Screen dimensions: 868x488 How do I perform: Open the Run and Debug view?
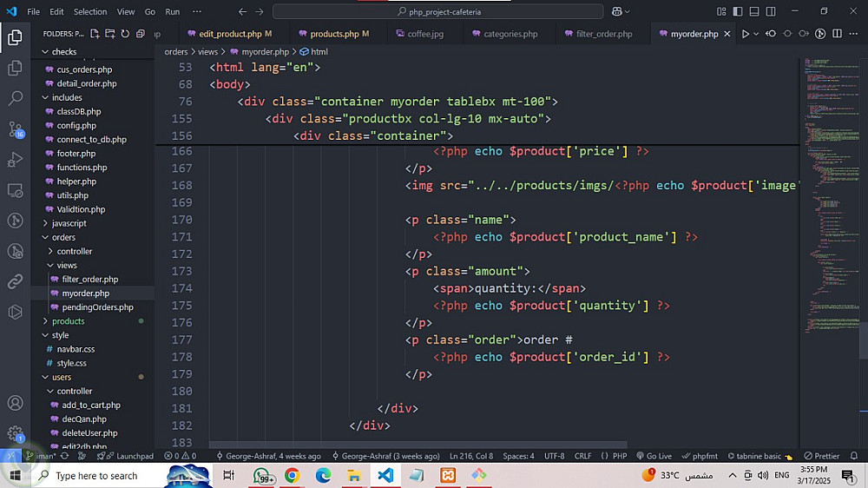[x=15, y=160]
